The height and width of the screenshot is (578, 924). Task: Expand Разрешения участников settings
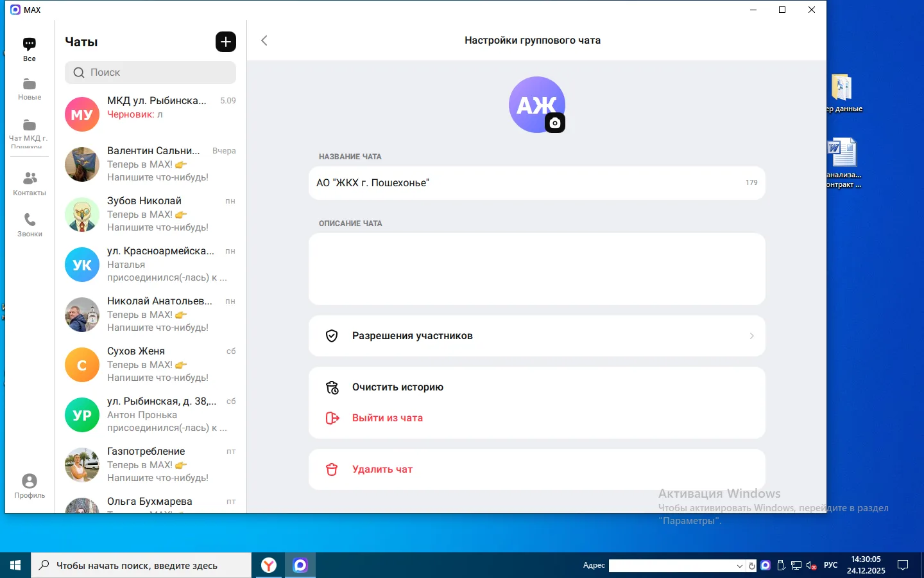[536, 336]
